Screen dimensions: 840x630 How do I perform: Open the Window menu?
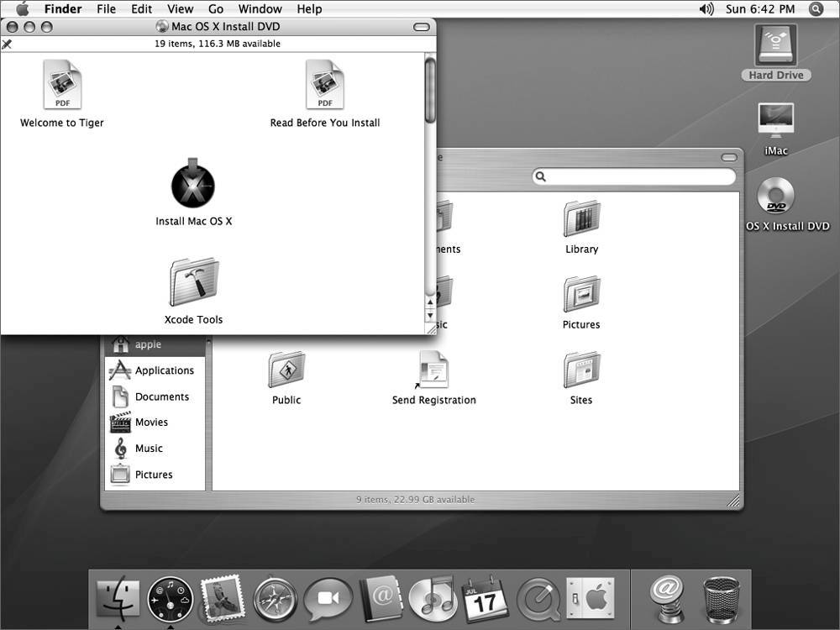[260, 9]
